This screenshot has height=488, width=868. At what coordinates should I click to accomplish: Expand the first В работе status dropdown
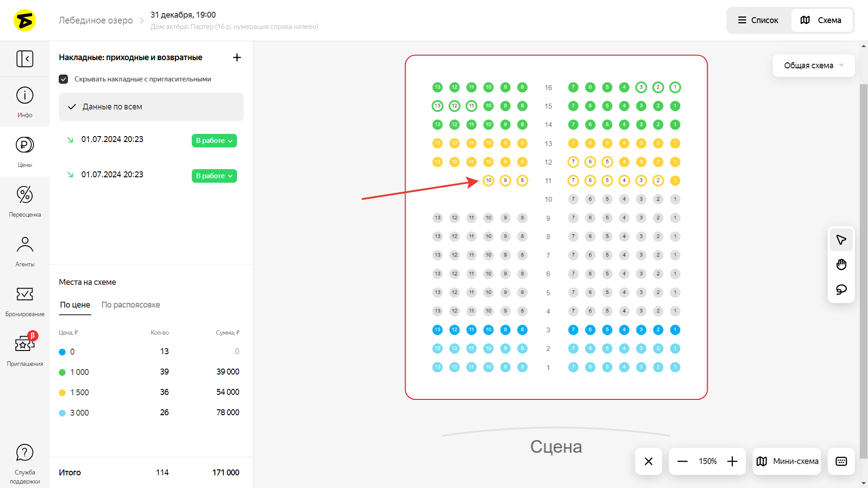coord(214,141)
